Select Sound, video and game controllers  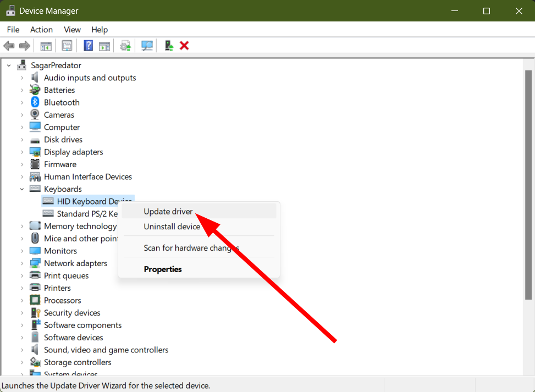click(106, 350)
